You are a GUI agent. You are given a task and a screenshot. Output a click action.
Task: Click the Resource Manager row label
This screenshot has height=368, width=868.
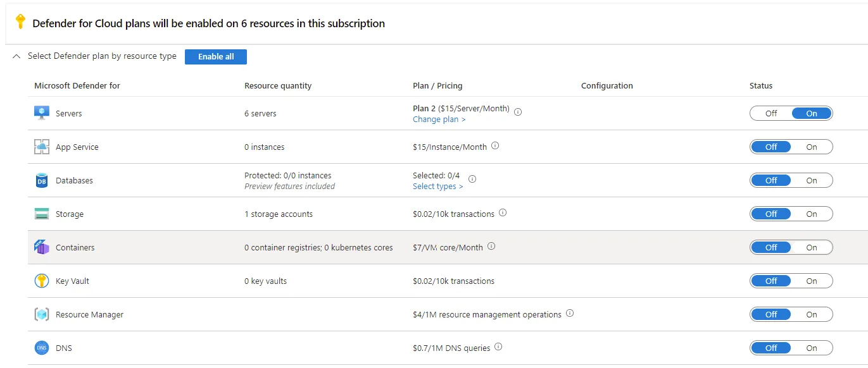tap(89, 314)
